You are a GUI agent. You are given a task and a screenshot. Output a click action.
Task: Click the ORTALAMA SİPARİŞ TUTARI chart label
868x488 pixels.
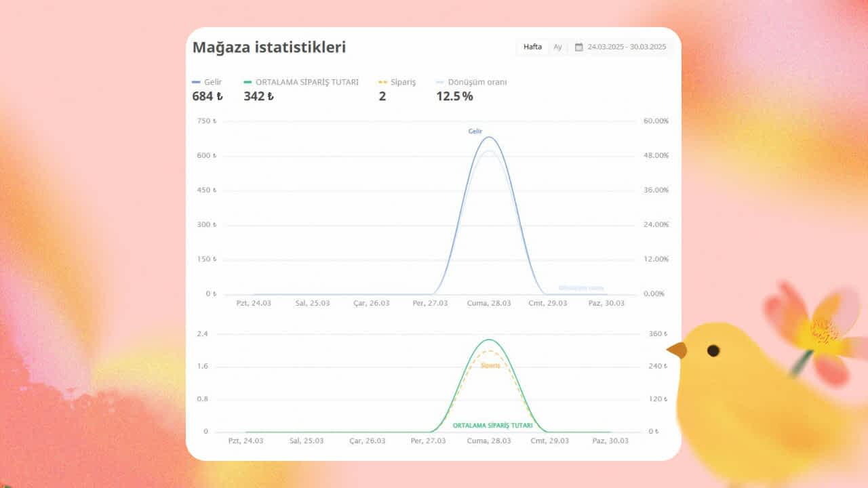[x=492, y=426]
